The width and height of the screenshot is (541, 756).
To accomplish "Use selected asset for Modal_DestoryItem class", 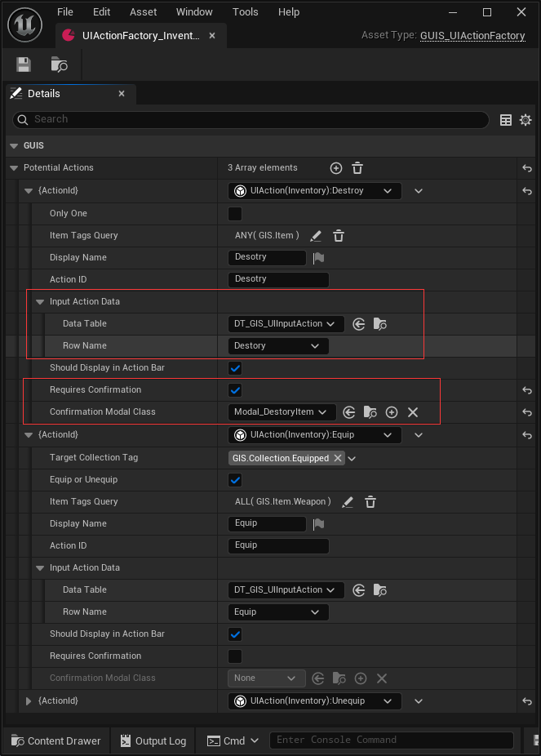I will click(349, 412).
